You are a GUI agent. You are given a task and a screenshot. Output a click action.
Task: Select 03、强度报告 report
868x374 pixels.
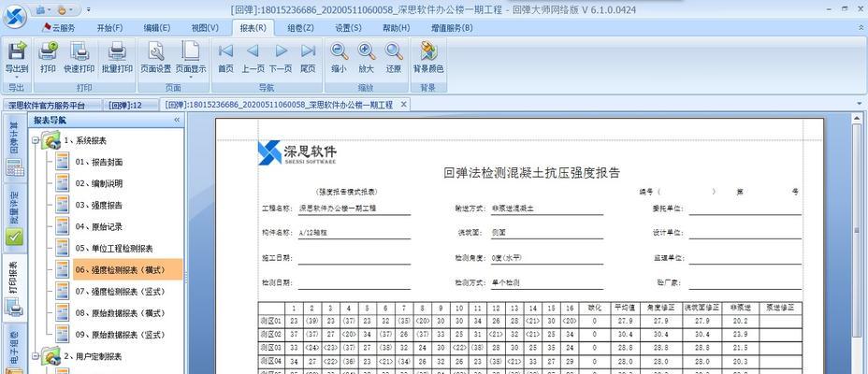pos(99,206)
